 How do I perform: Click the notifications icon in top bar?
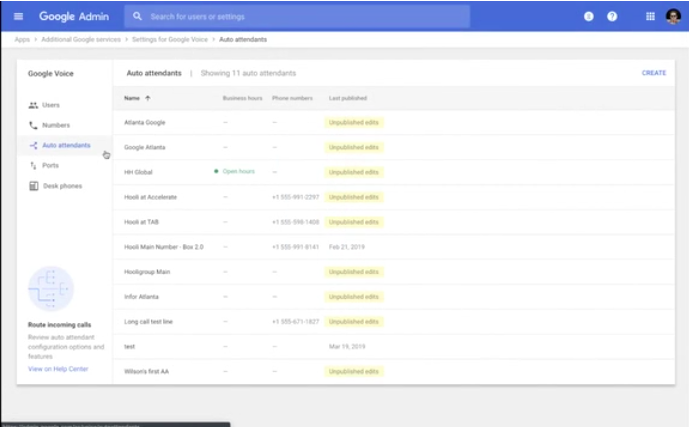pos(588,16)
